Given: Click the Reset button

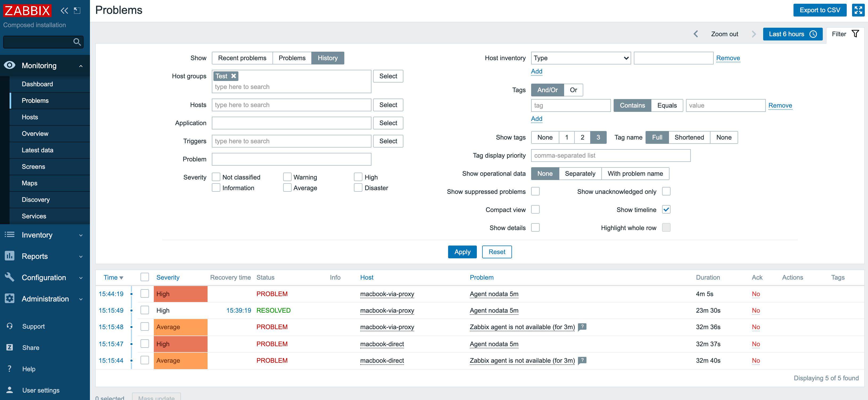Looking at the screenshot, I should point(497,252).
